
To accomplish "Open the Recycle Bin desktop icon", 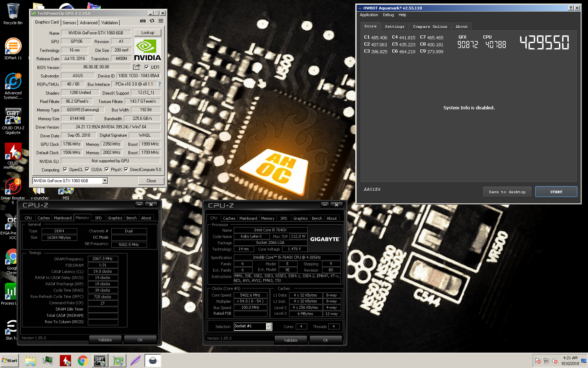I will click(13, 14).
